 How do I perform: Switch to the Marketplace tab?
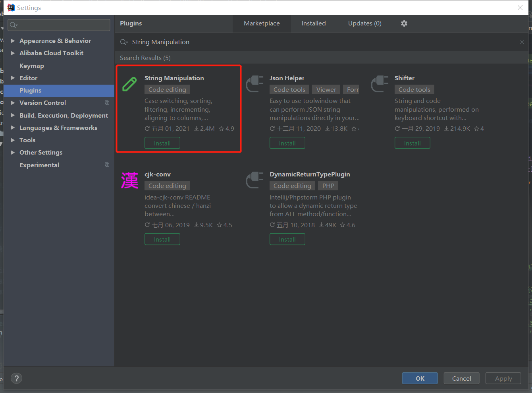pyautogui.click(x=262, y=23)
